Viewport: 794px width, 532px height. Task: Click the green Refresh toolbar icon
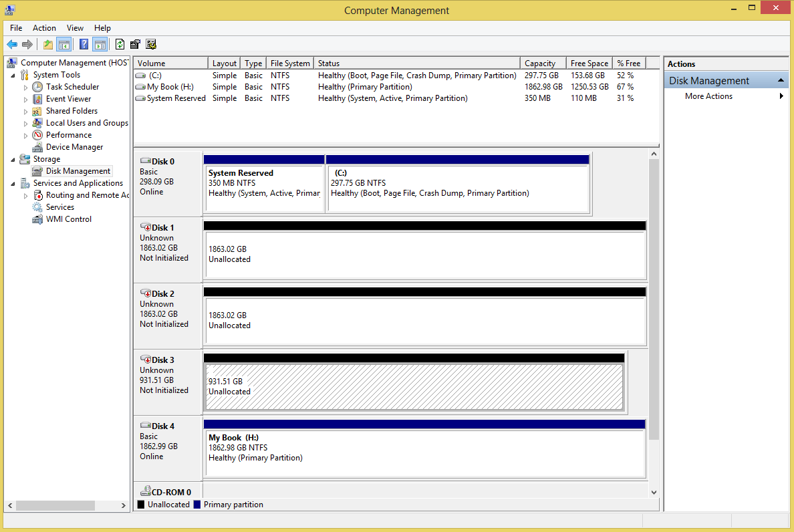[x=120, y=45]
